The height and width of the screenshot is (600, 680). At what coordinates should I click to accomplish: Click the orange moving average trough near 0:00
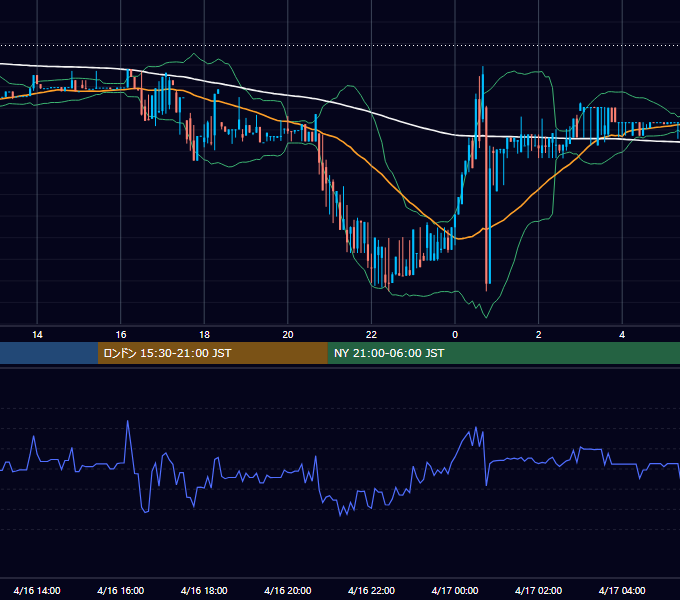tap(459, 238)
